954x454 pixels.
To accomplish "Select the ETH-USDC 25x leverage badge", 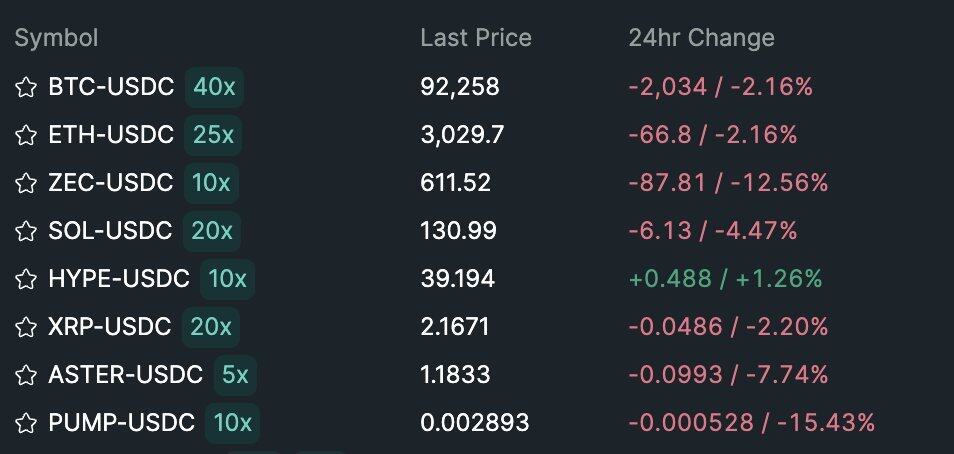I will [213, 135].
